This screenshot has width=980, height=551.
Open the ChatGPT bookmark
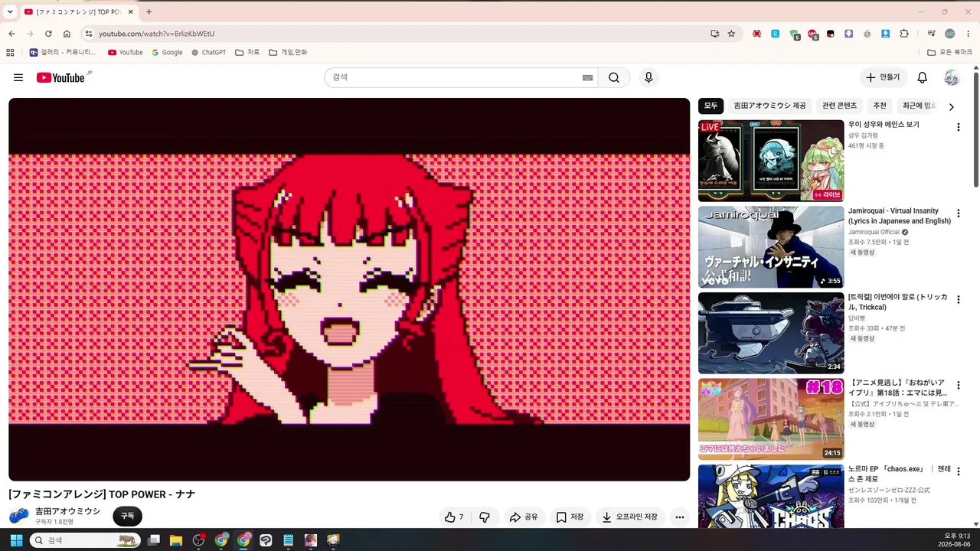click(208, 53)
